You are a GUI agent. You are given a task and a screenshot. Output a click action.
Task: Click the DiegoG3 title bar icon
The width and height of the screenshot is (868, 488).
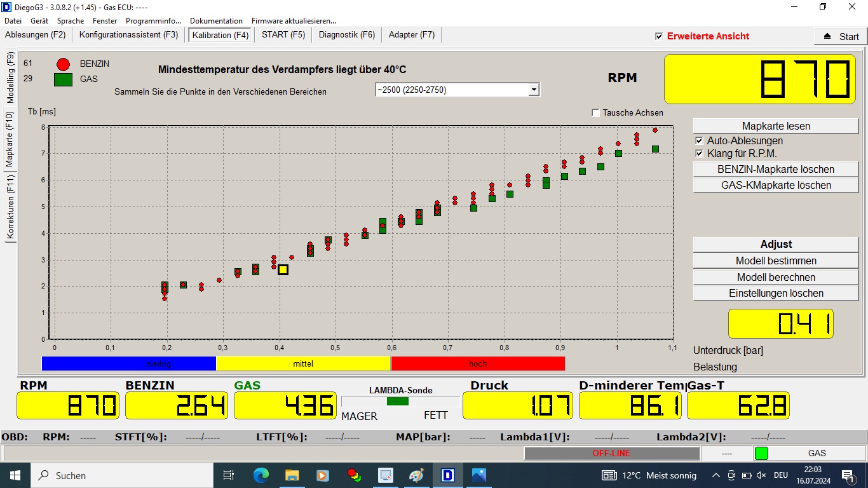pyautogui.click(x=7, y=7)
